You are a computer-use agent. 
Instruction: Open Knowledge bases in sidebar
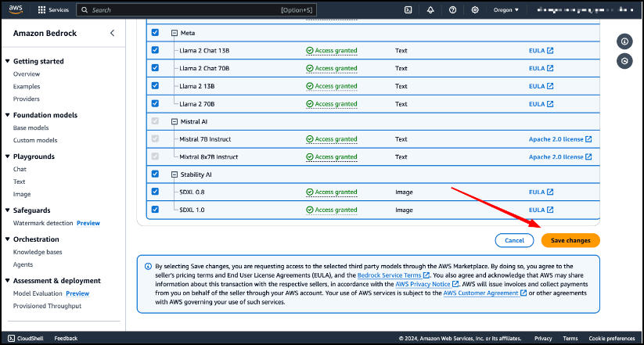pyautogui.click(x=38, y=252)
